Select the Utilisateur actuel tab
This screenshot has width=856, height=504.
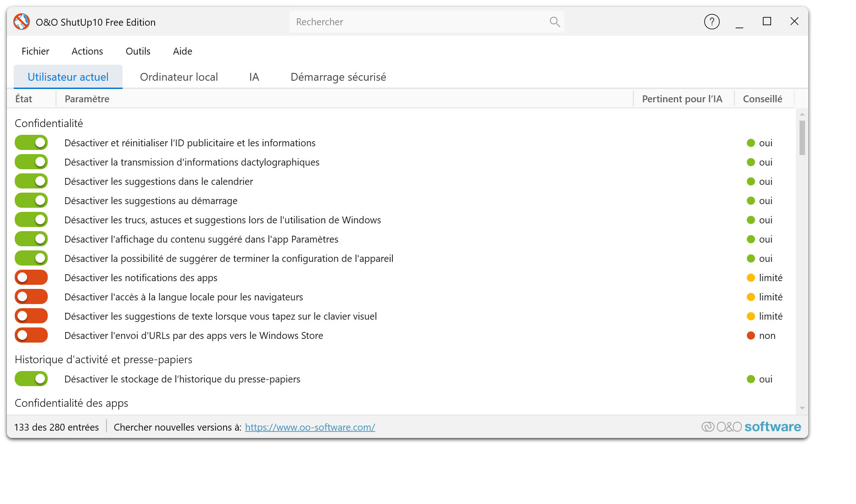coord(68,77)
